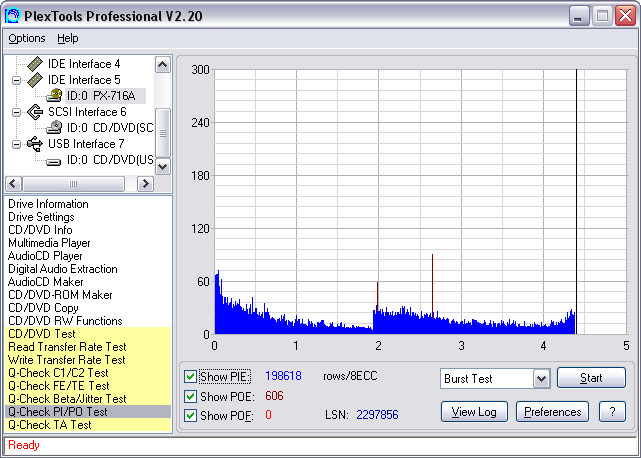Image resolution: width=641 pixels, height=458 pixels.
Task: Click the Ready status text
Action: pyautogui.click(x=24, y=445)
